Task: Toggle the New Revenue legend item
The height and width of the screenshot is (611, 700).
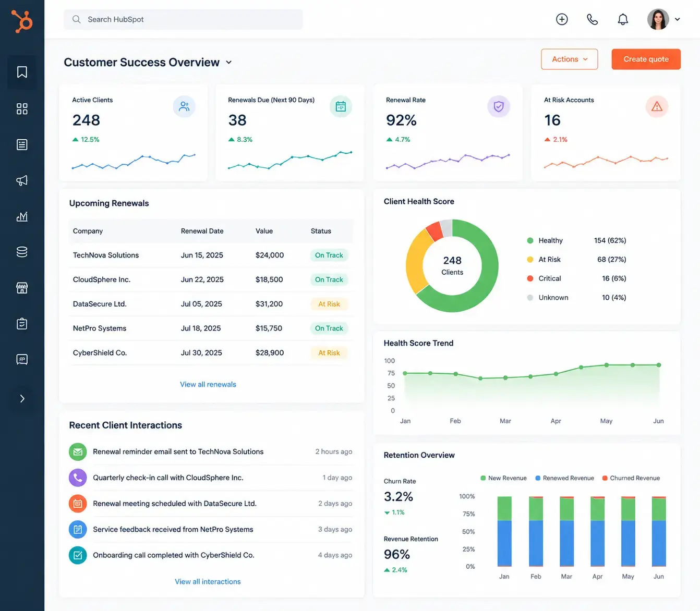Action: point(503,478)
